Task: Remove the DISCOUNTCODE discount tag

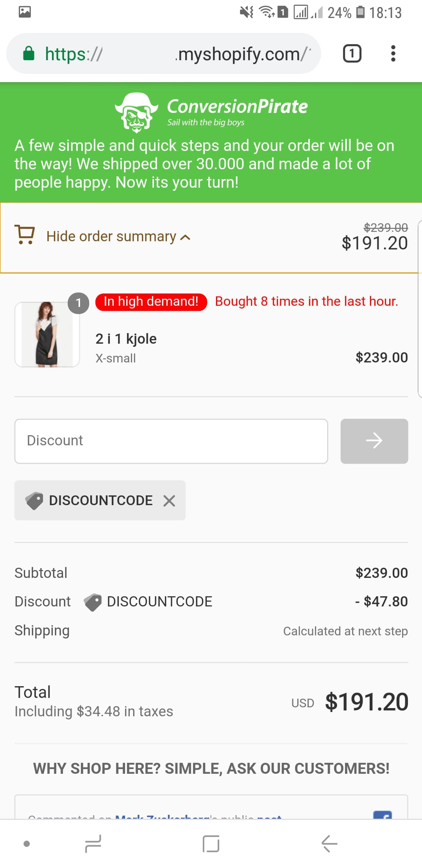Action: 169,500
